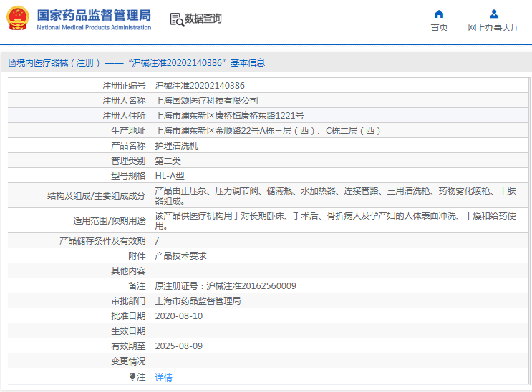Select attachment value 产品技术要求
The width and height of the screenshot is (532, 392).
pos(181,255)
